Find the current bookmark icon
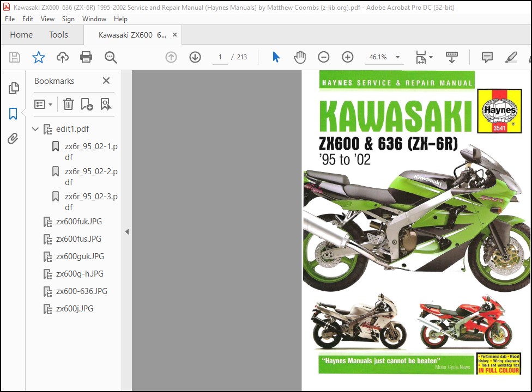 [x=106, y=104]
